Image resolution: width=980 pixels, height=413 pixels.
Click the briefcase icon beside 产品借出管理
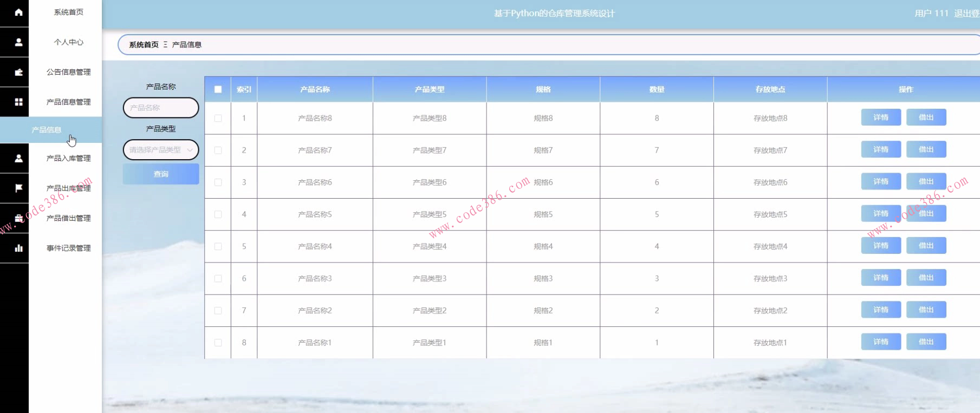pyautogui.click(x=18, y=218)
